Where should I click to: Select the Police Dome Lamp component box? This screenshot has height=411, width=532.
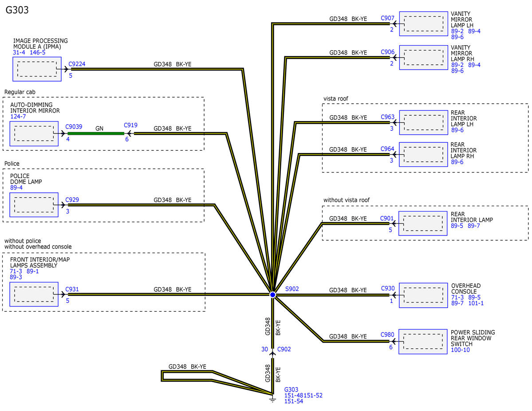click(x=34, y=205)
